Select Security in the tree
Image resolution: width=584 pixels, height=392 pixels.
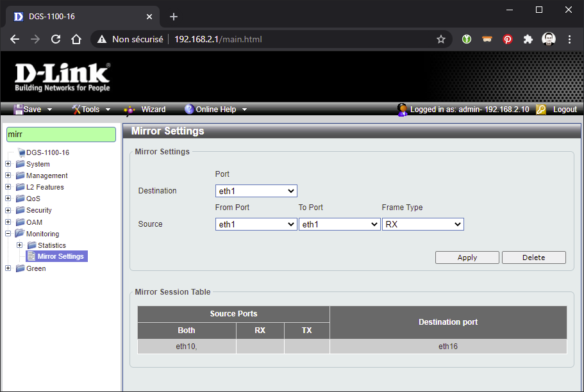(38, 210)
